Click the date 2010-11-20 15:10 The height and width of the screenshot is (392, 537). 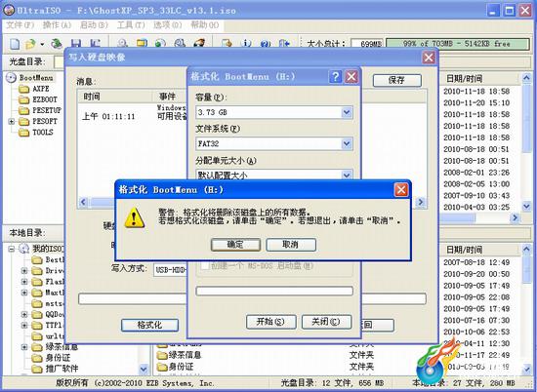point(476,103)
